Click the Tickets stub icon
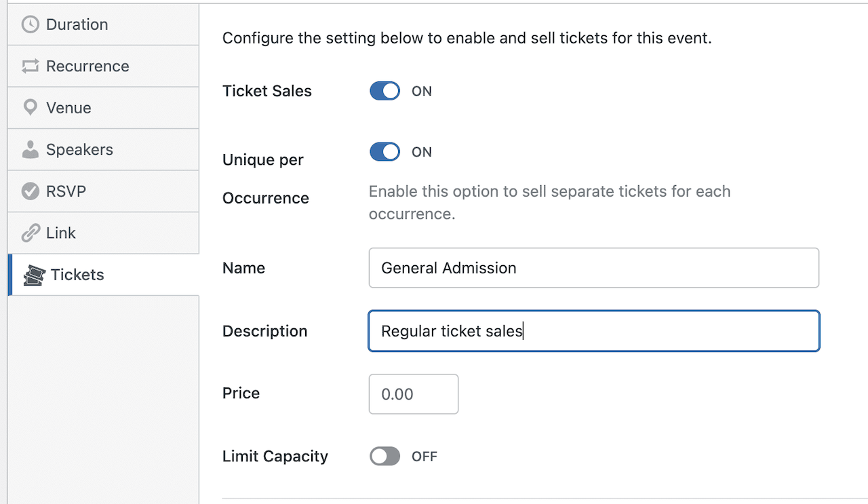 35,275
